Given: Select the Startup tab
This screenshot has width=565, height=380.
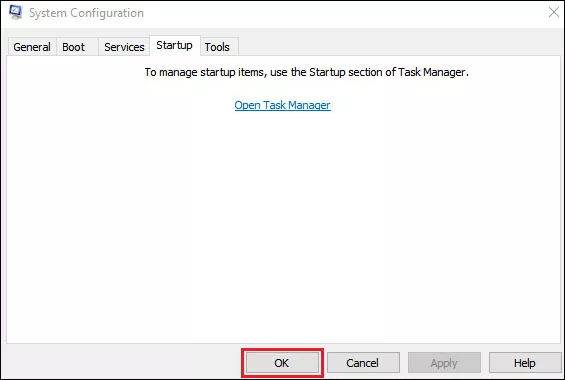Looking at the screenshot, I should (x=175, y=45).
